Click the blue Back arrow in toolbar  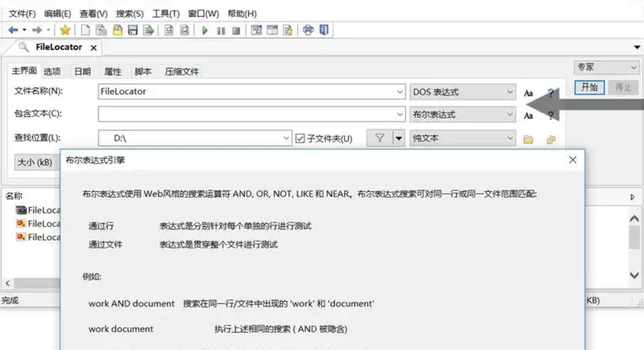13,30
